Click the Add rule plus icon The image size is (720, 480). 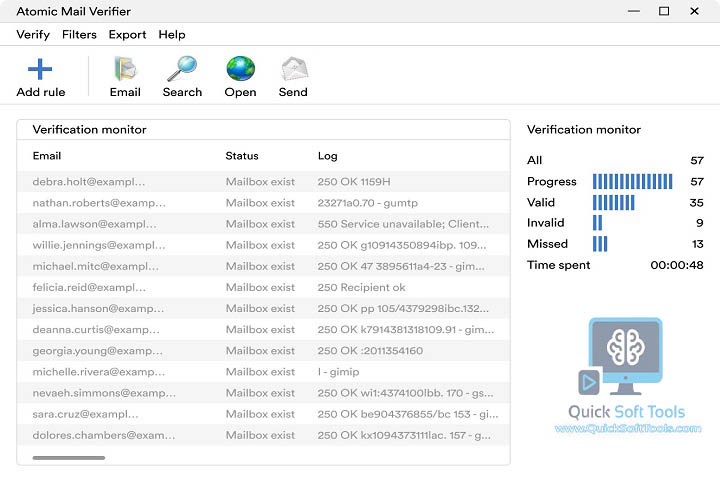click(x=40, y=69)
